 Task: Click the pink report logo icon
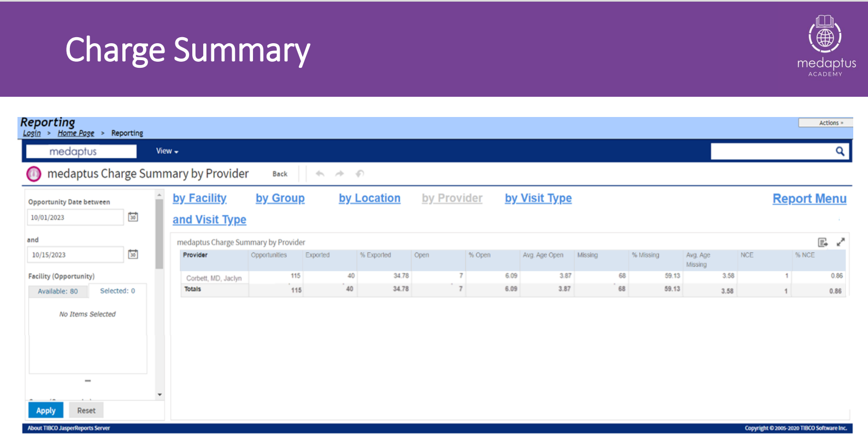tap(34, 174)
